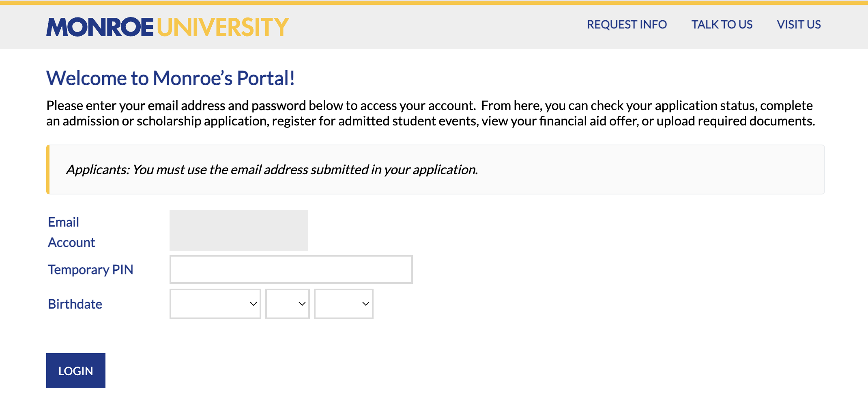Click the applicants email notice box
This screenshot has height=406, width=868.
point(436,169)
